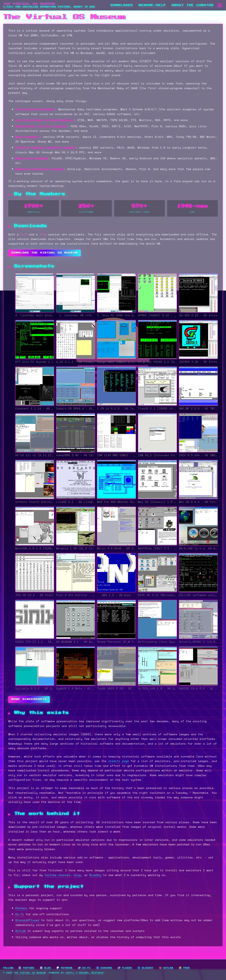Viewport: 226px width, 980px height.
Task: Click the '1948–now' era stat card
Action: [193, 208]
